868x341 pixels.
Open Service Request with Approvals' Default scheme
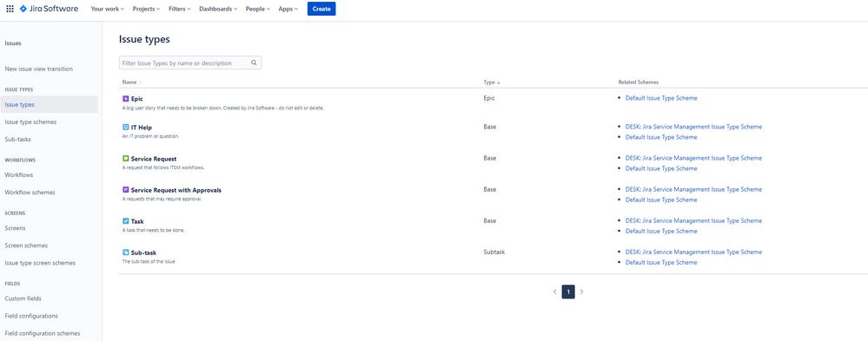[x=661, y=200]
